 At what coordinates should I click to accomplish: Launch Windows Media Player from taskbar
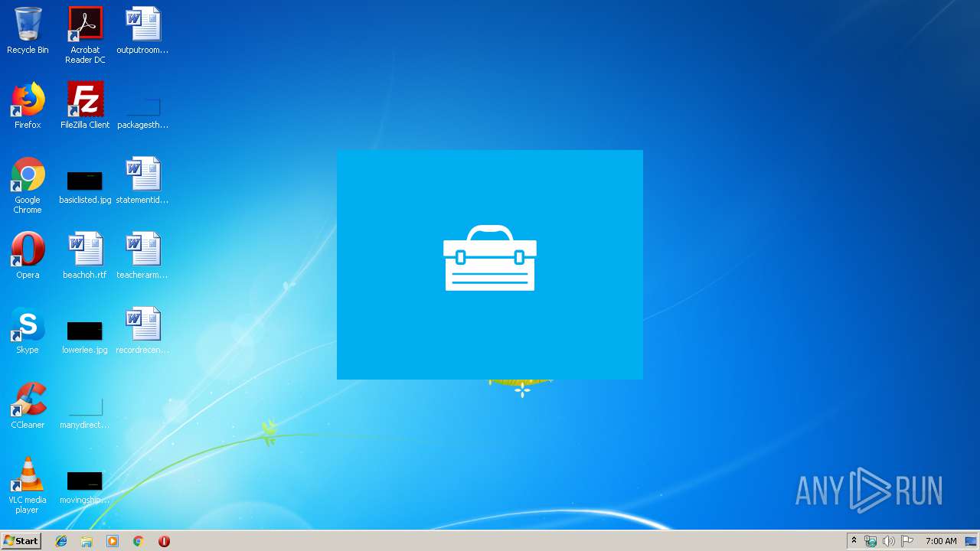[113, 541]
